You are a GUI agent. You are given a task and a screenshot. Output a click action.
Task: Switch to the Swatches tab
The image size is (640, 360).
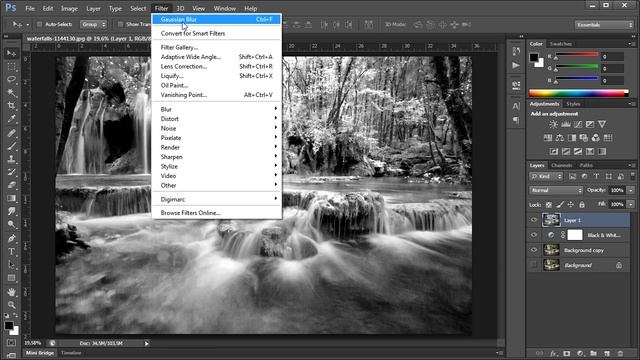tap(560, 44)
